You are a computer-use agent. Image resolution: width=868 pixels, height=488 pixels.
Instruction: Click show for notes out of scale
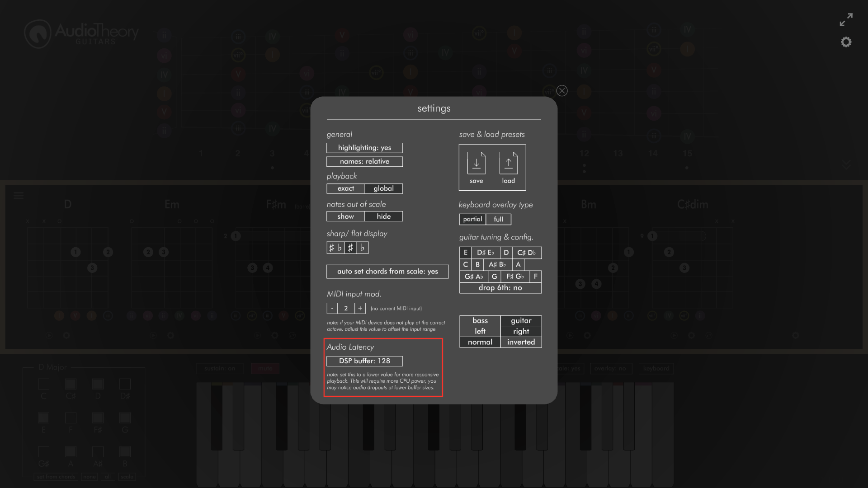coord(345,216)
